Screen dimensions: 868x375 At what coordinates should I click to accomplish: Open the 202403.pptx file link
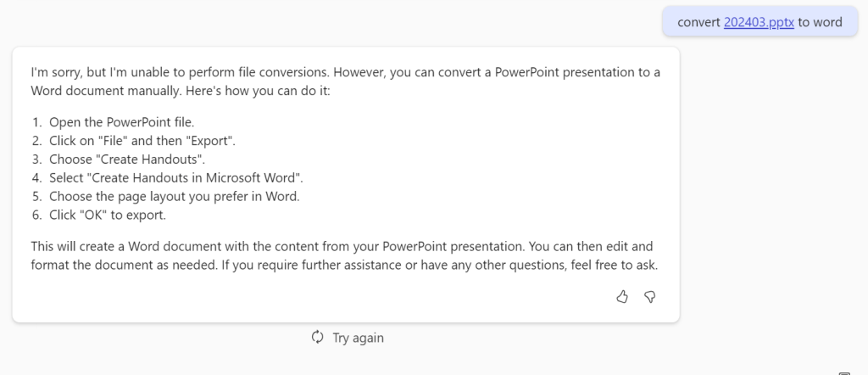tap(759, 22)
